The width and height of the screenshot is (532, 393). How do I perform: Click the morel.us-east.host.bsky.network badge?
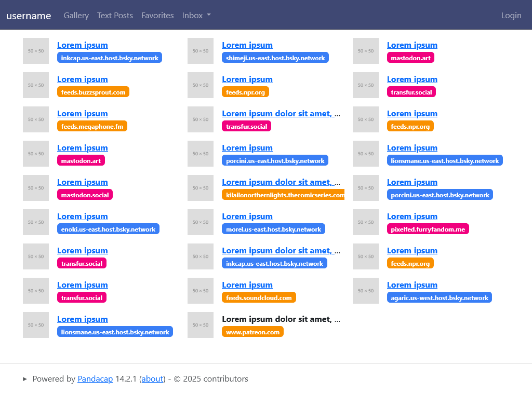click(273, 229)
